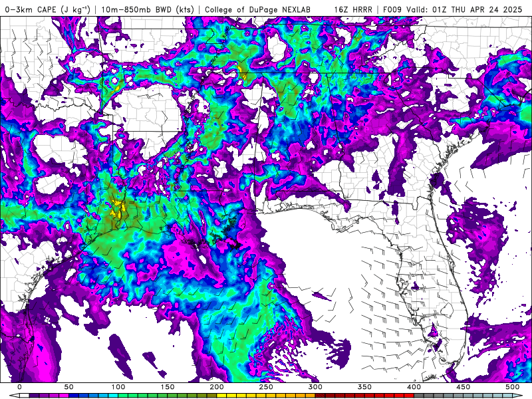Click the "400" color scale label
The image size is (532, 399).
tap(414, 387)
